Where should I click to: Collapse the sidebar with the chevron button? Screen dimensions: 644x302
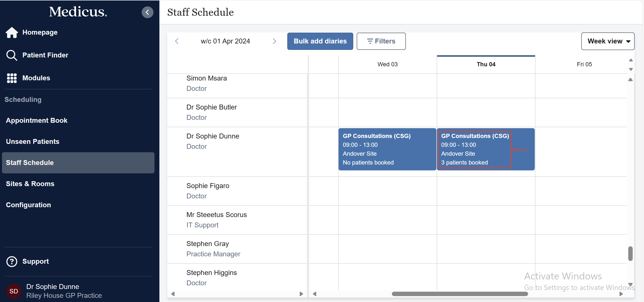pyautogui.click(x=147, y=12)
